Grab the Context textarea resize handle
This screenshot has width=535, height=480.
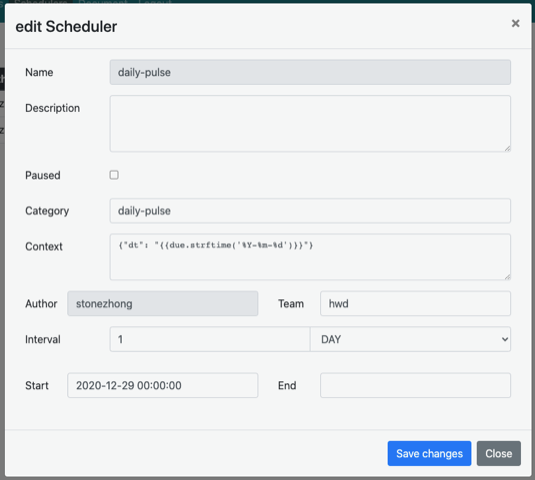[507, 277]
